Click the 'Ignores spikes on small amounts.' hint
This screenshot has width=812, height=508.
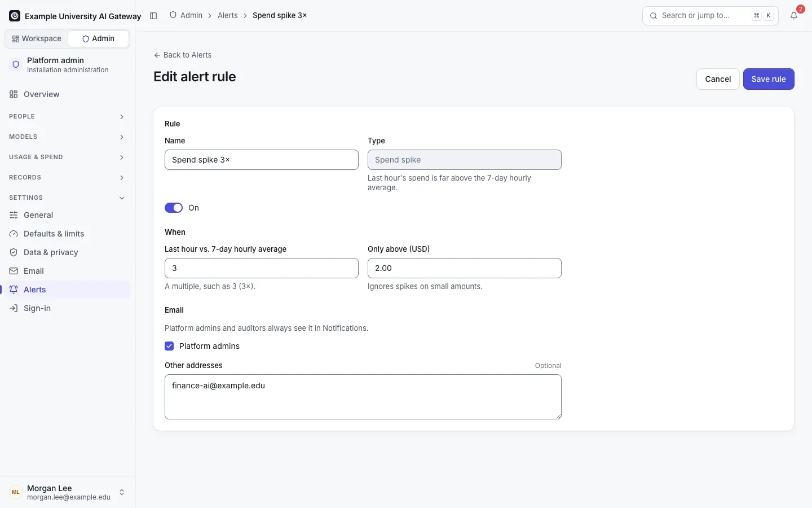pos(425,287)
